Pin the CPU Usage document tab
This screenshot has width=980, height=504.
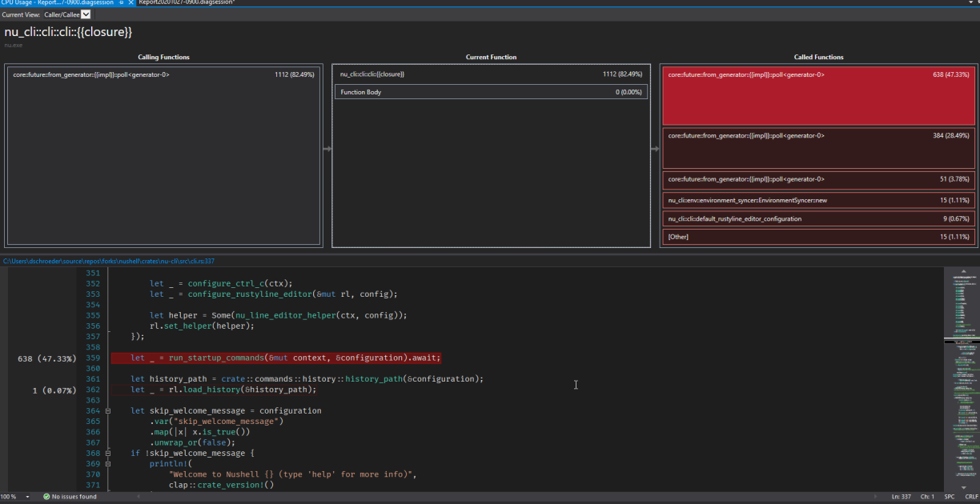pos(120,3)
